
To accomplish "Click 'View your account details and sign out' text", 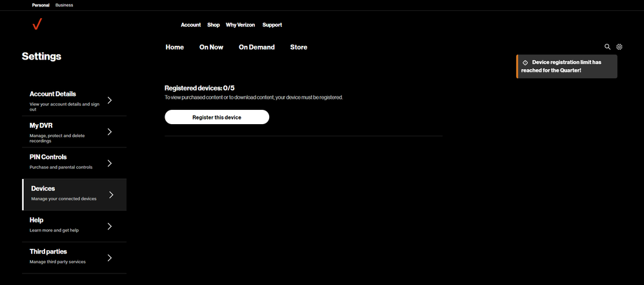I will (x=65, y=107).
